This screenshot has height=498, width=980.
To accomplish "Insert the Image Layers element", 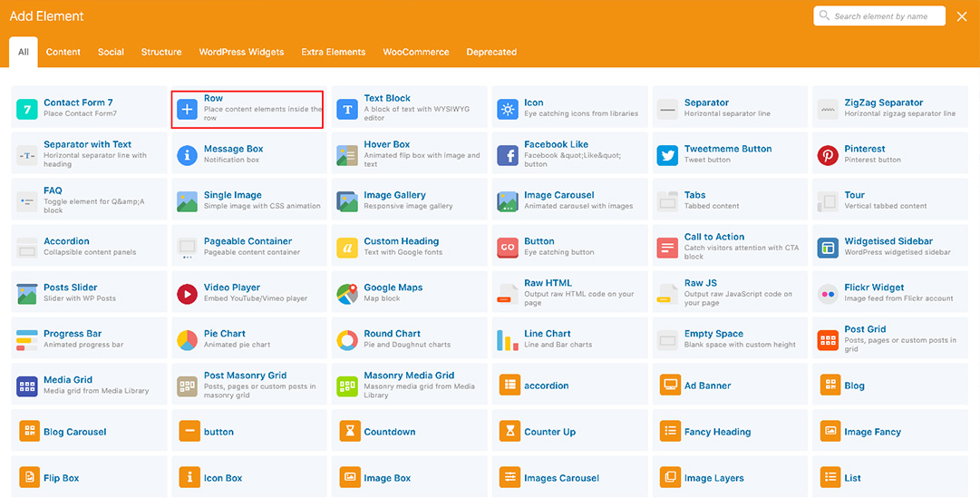I will [x=730, y=477].
